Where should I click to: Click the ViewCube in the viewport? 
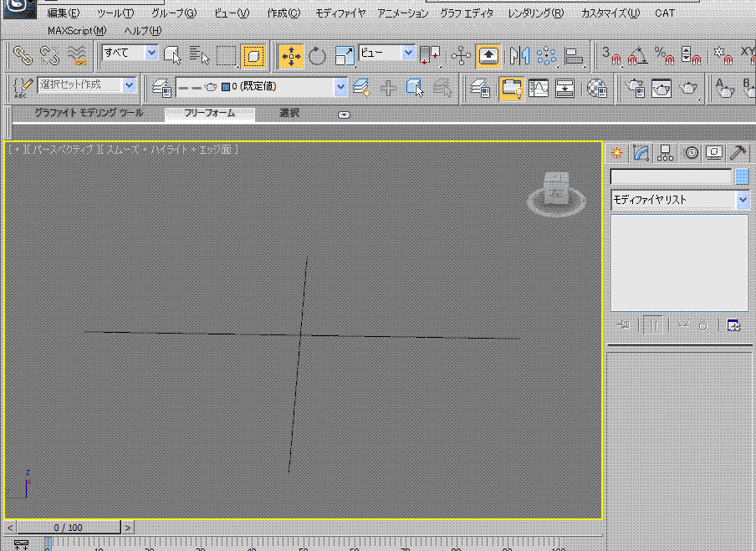[x=555, y=194]
